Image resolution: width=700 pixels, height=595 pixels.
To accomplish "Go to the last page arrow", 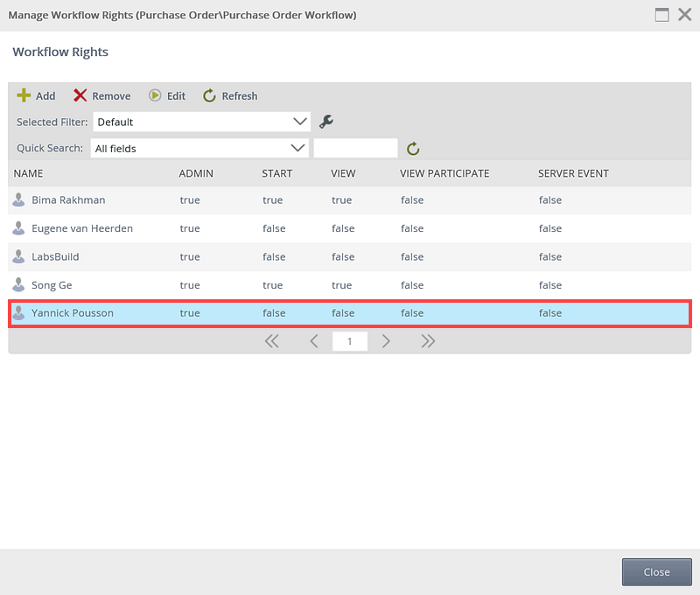I will [x=428, y=341].
